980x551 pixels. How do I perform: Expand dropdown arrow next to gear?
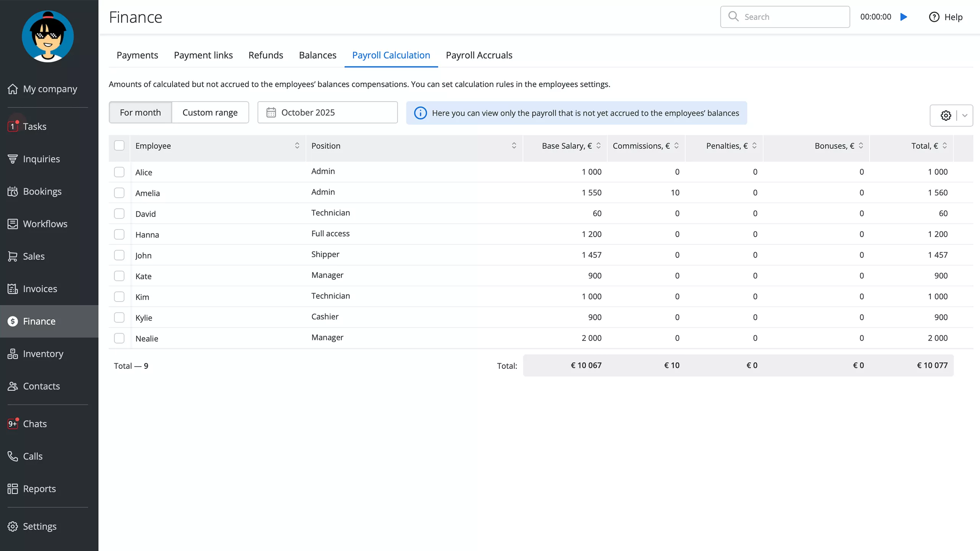pyautogui.click(x=965, y=115)
